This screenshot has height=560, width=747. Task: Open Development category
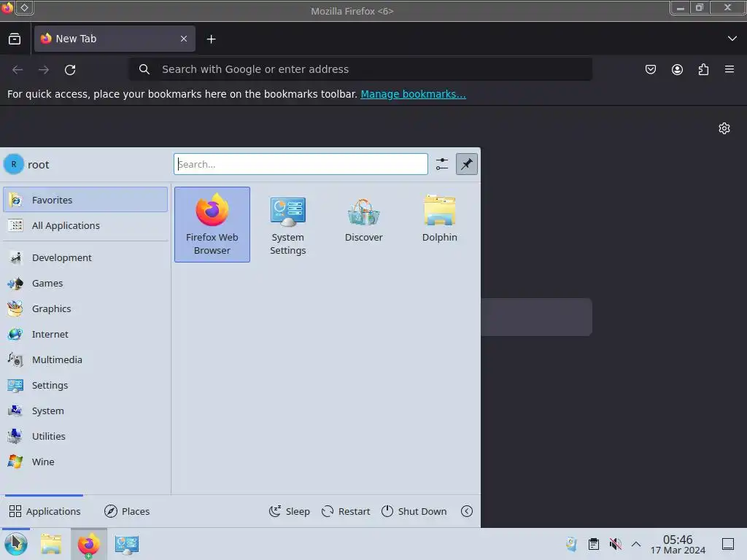click(x=85, y=257)
